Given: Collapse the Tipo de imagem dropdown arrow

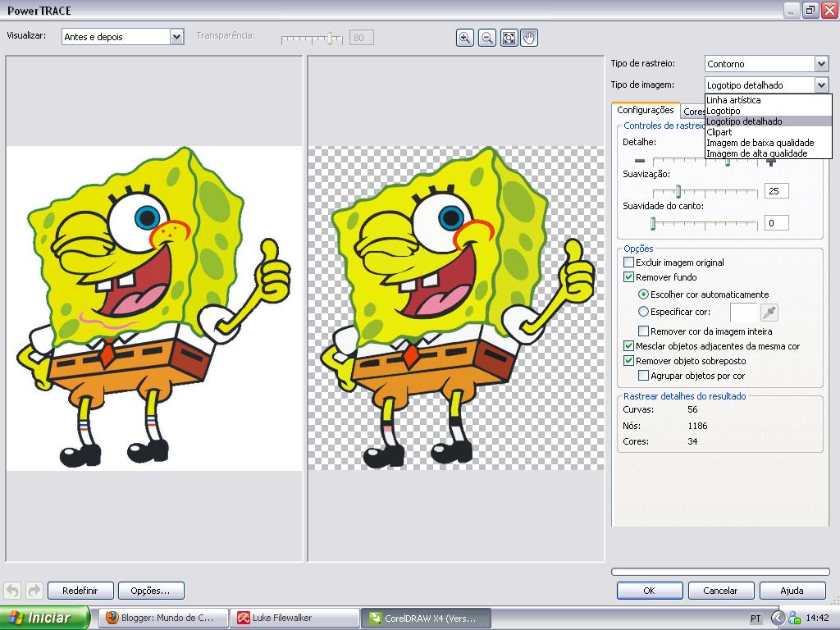Looking at the screenshot, I should [821, 85].
